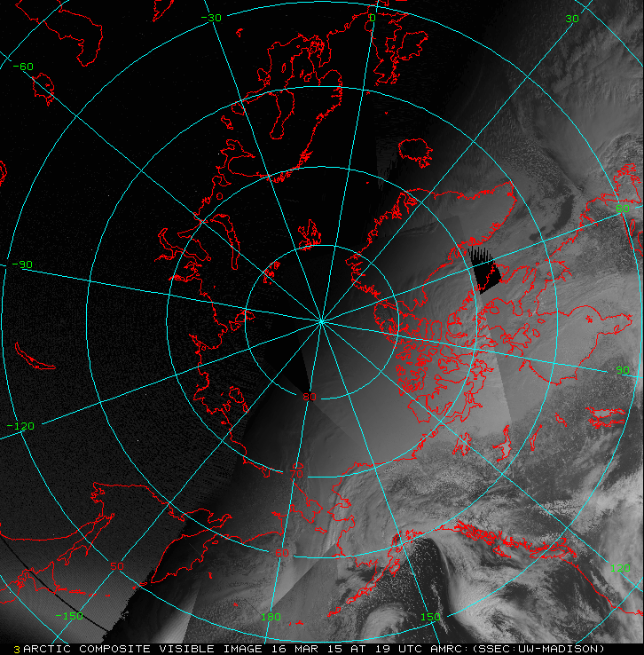This screenshot has height=655, width=644.
Task: Click the green 0 longitude label
Action: point(373,18)
